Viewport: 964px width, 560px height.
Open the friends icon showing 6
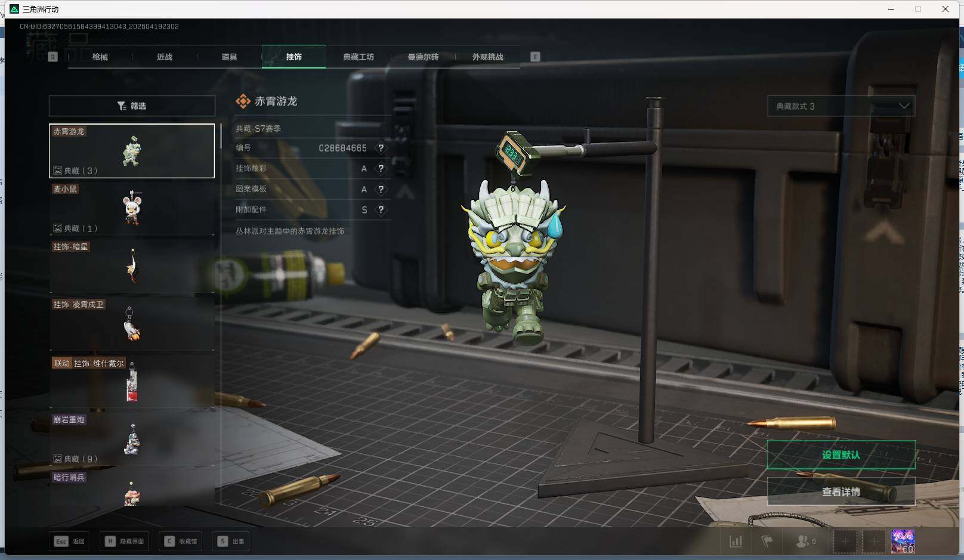805,542
